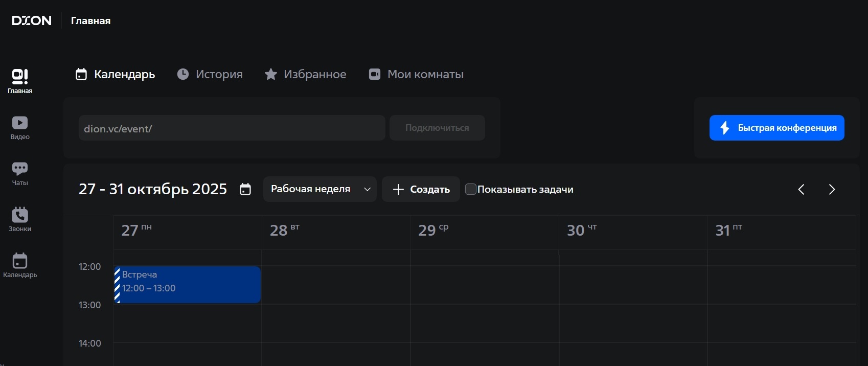Click the Главная home sidebar icon
The height and width of the screenshot is (366, 868).
coord(20,81)
